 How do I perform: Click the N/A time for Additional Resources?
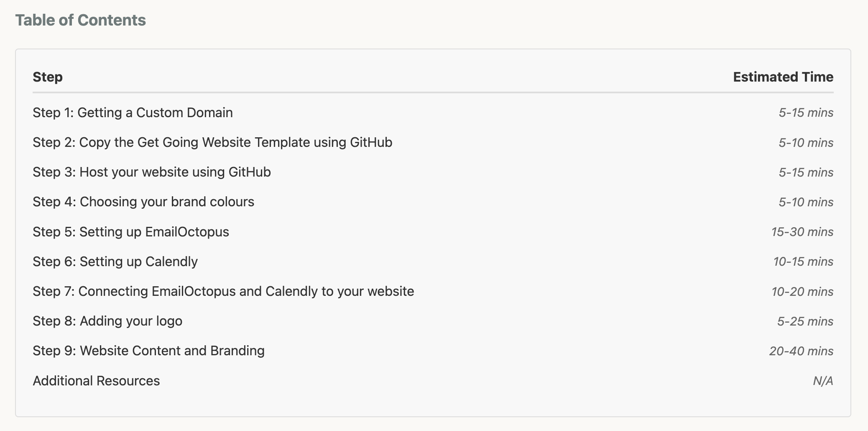(823, 381)
